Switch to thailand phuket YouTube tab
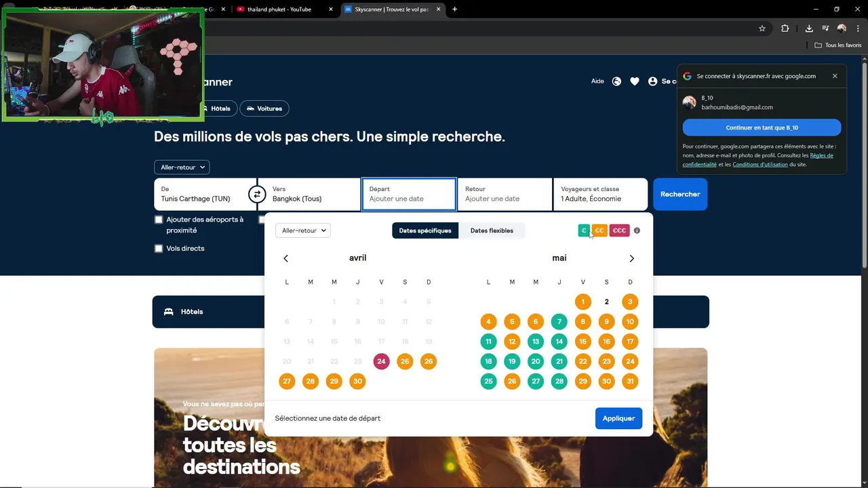868x488 pixels. [x=279, y=9]
